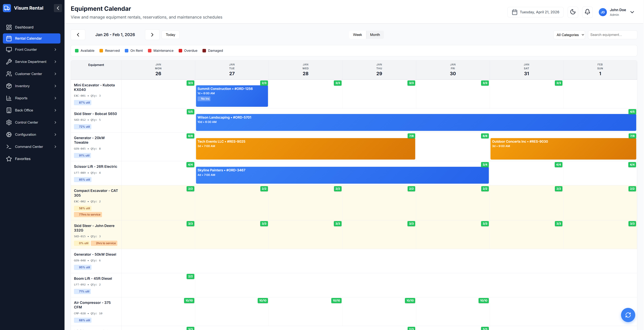Click the Tuesday, April 21, 2026 date display
The image size is (644, 330).
click(x=535, y=12)
